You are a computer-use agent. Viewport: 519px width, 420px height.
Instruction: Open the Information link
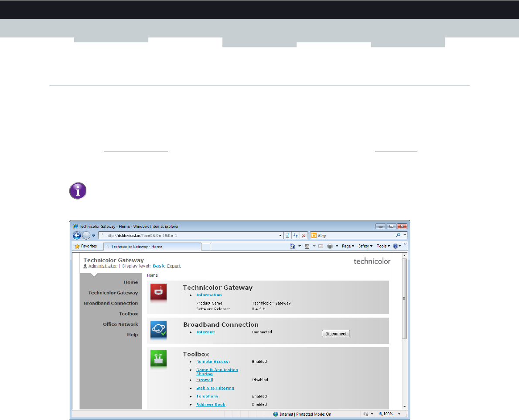[x=209, y=295]
